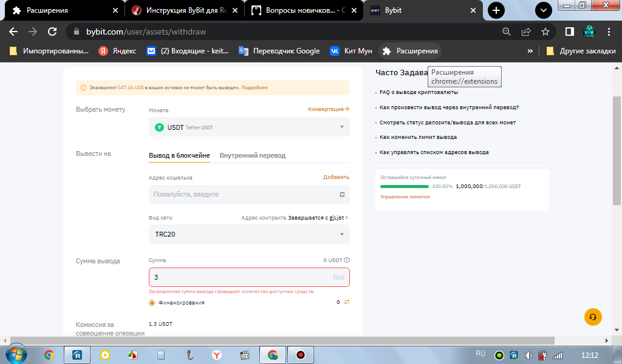Image resolution: width=622 pixels, height=364 pixels.
Task: Click the withdrawal amount input field
Action: [x=249, y=277]
